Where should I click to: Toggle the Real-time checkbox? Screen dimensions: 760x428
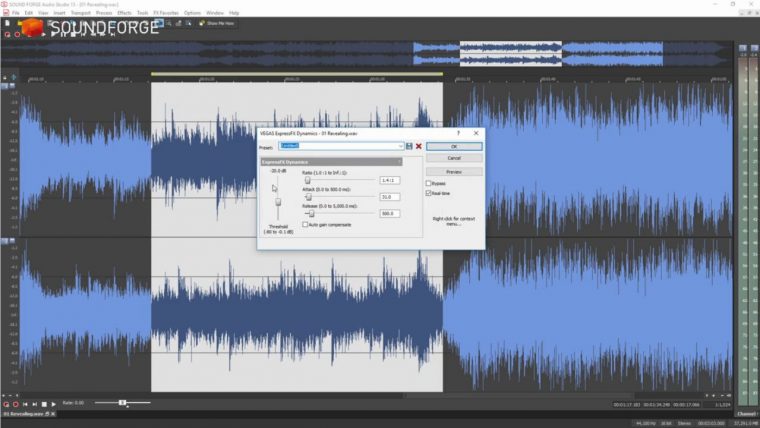[429, 193]
